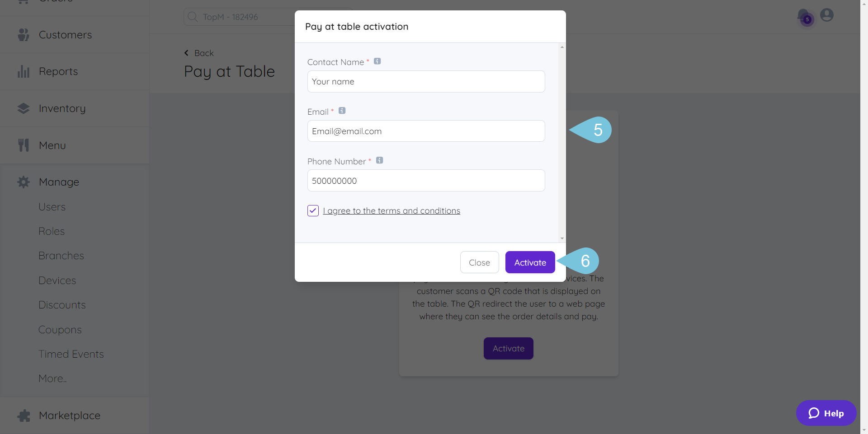868x434 pixels.
Task: Close the Pay at table activation dialog
Action: (x=480, y=262)
